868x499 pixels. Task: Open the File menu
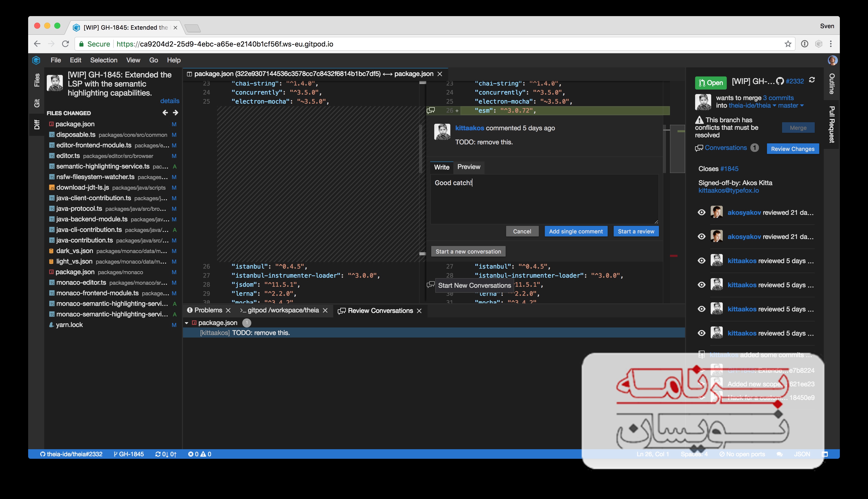pyautogui.click(x=56, y=60)
